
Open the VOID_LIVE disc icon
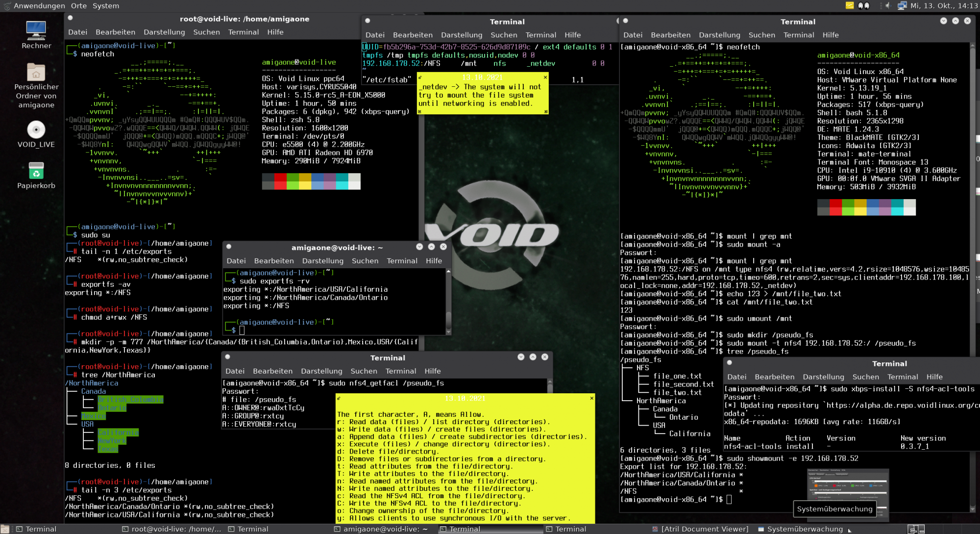point(36,130)
